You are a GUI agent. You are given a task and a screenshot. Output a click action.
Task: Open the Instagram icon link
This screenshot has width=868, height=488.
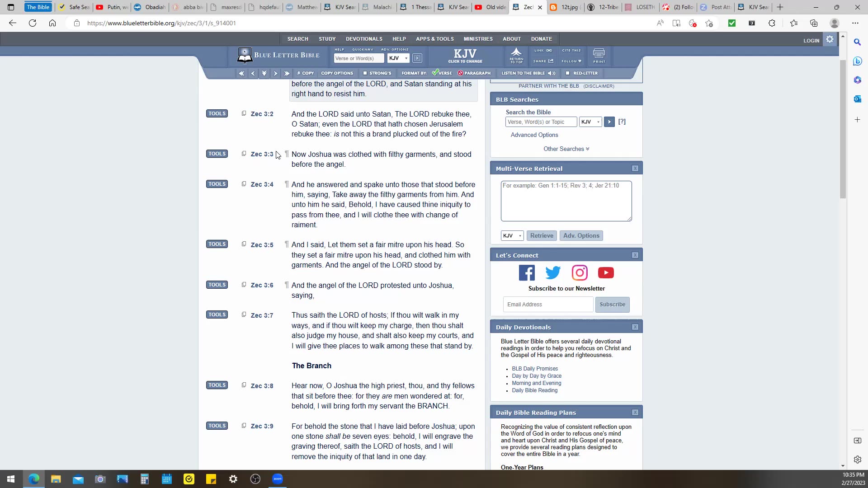click(580, 273)
